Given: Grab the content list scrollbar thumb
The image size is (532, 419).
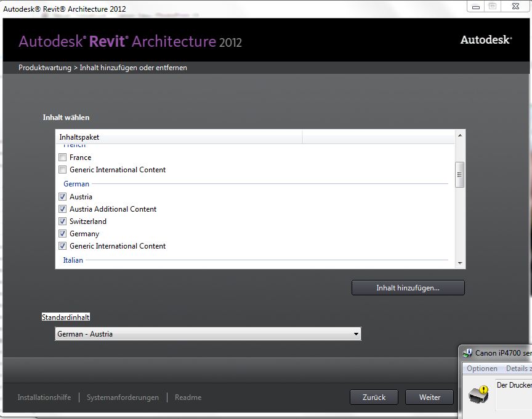Looking at the screenshot, I should [x=460, y=175].
